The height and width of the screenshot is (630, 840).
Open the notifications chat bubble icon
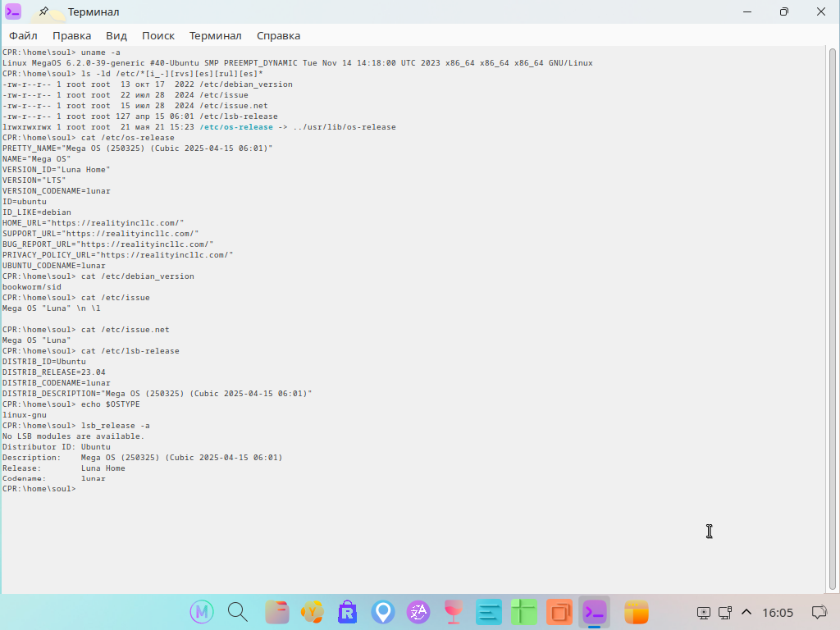click(x=819, y=612)
